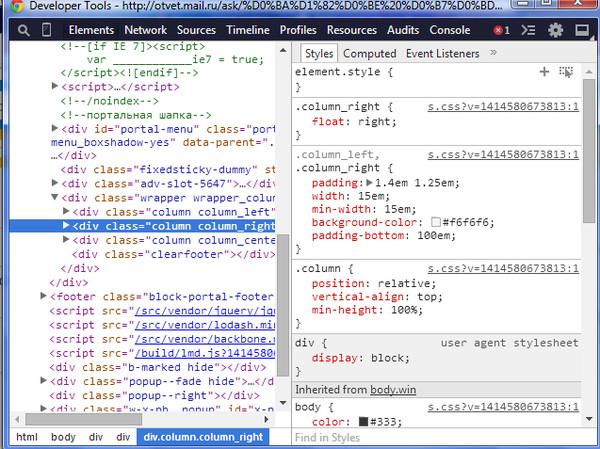Open the jquery script src link
The width and height of the screenshot is (600, 449).
tap(205, 311)
